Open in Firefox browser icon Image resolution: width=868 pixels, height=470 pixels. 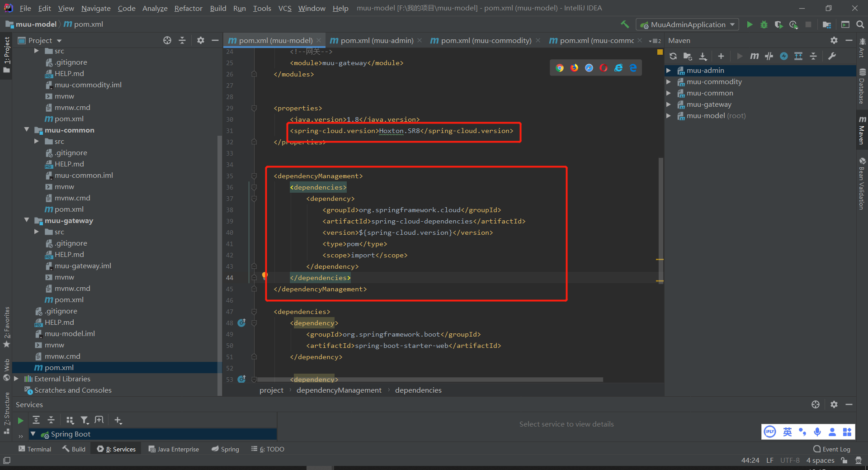pos(574,68)
